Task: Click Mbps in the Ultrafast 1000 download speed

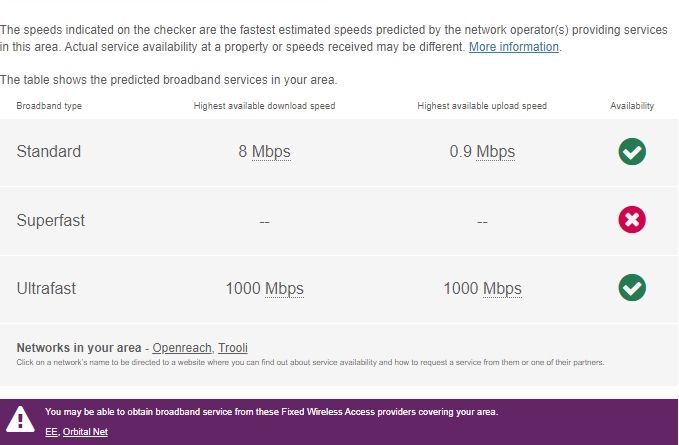Action: (284, 288)
